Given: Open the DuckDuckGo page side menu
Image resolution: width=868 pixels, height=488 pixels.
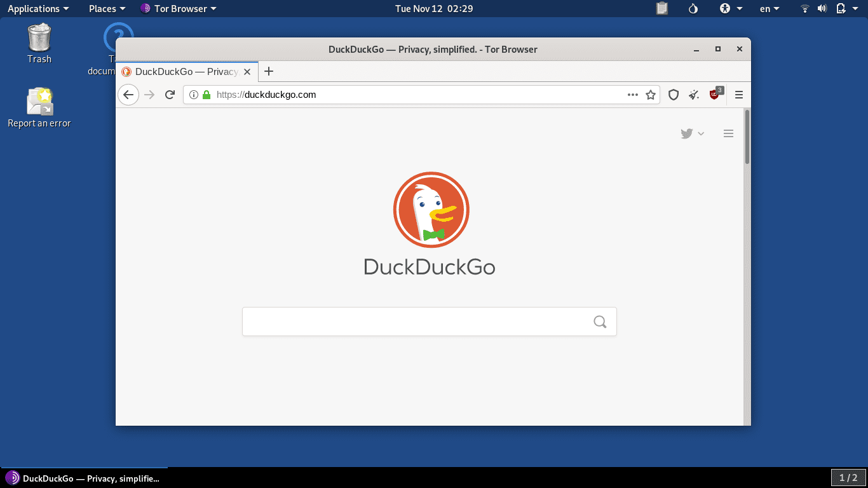Looking at the screenshot, I should pos(729,133).
